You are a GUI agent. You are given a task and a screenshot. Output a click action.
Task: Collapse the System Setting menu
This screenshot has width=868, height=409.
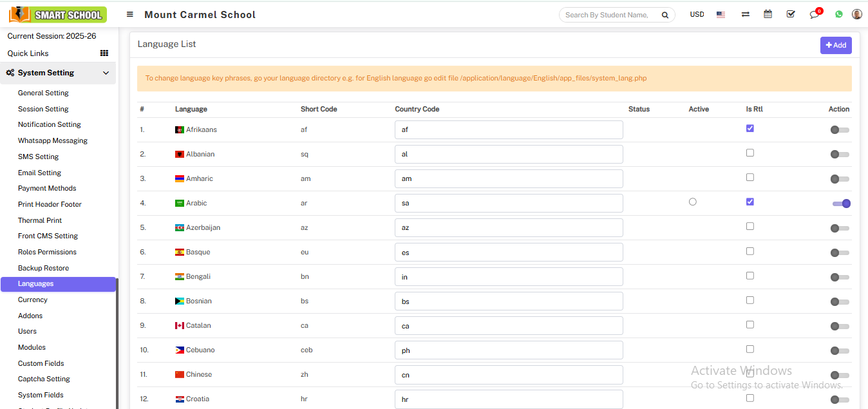pos(106,73)
